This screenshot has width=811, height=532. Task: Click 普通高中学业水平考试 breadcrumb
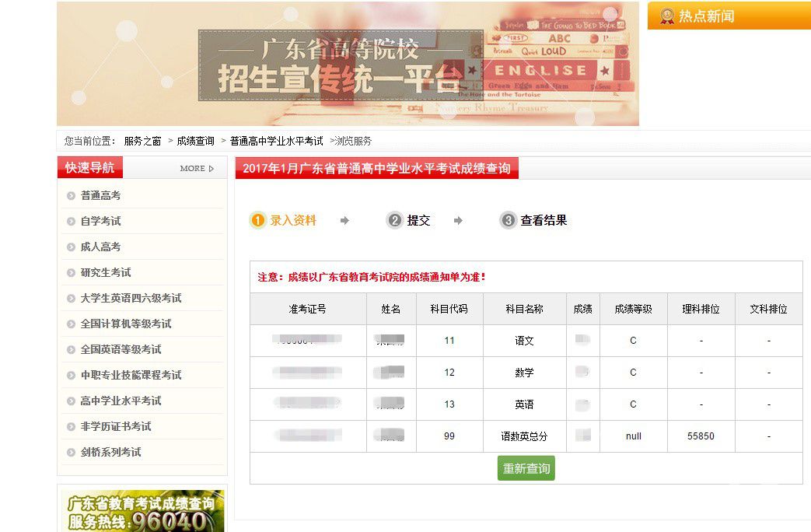(276, 142)
